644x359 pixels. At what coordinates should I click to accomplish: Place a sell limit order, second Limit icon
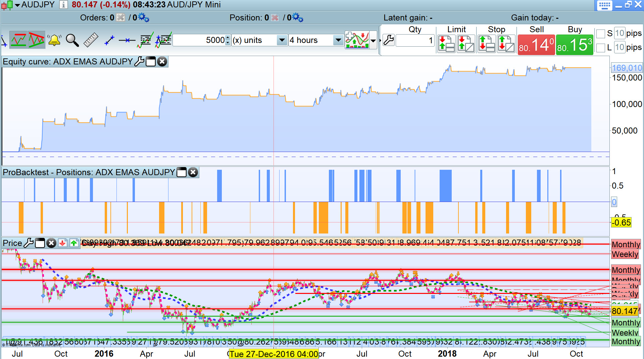pyautogui.click(x=466, y=44)
